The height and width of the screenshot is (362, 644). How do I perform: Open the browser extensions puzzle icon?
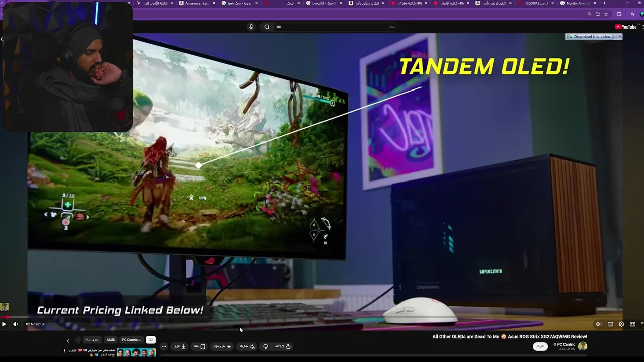tap(619, 14)
